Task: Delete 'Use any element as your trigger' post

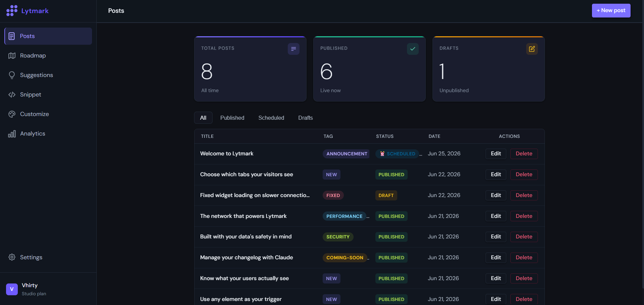Action: 524,299
